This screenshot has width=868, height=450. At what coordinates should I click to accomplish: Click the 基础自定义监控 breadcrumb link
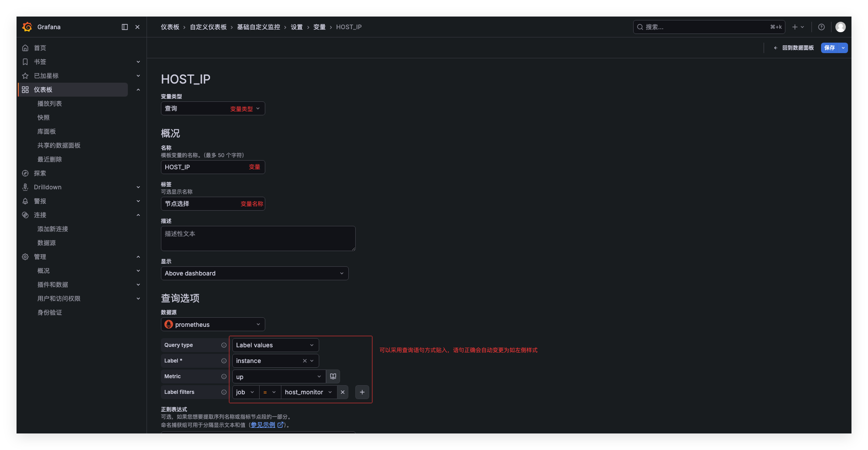click(x=259, y=27)
